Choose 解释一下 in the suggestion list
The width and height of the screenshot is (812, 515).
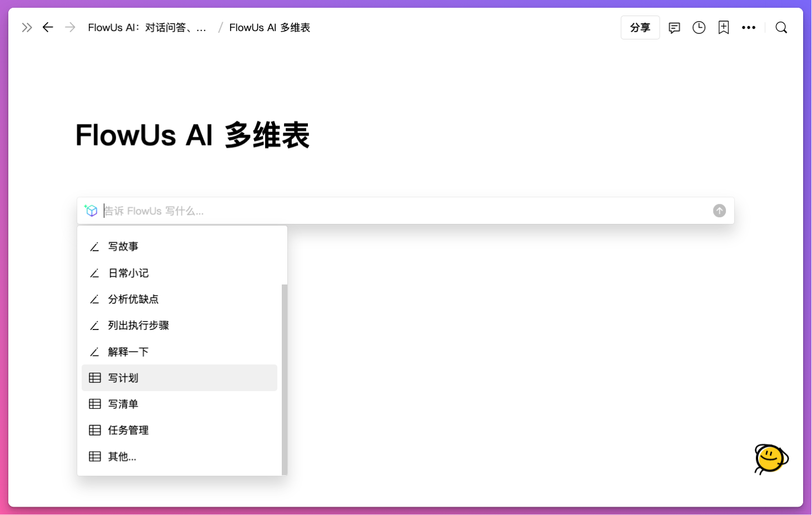pos(128,352)
